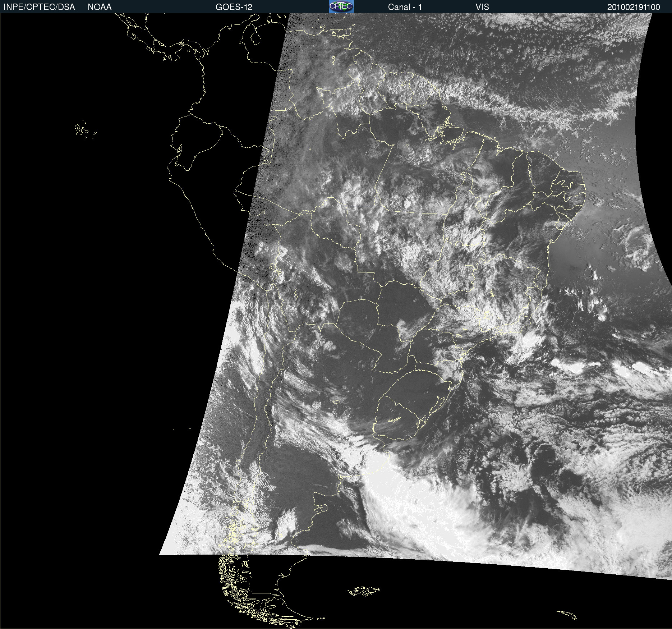Click the 201002191100 timestamp
This screenshot has width=672, height=629.
(x=634, y=7)
